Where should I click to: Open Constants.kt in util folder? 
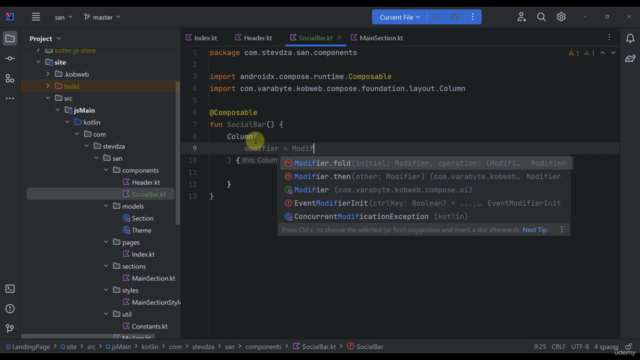click(x=145, y=326)
